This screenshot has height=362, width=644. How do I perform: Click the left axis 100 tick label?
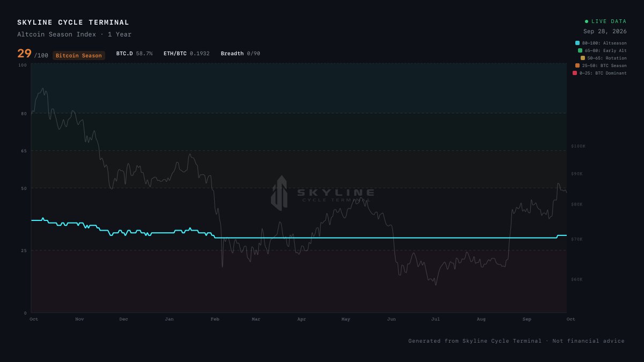[23, 65]
